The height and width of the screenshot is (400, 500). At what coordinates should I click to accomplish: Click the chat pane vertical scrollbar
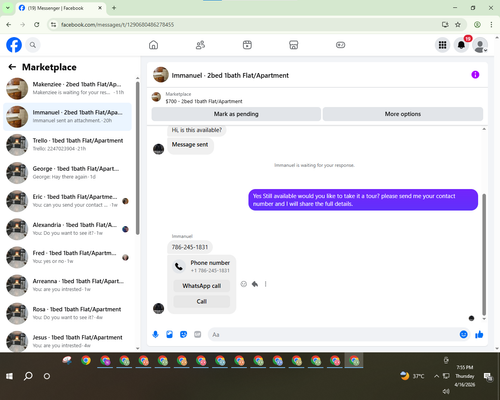(484, 254)
